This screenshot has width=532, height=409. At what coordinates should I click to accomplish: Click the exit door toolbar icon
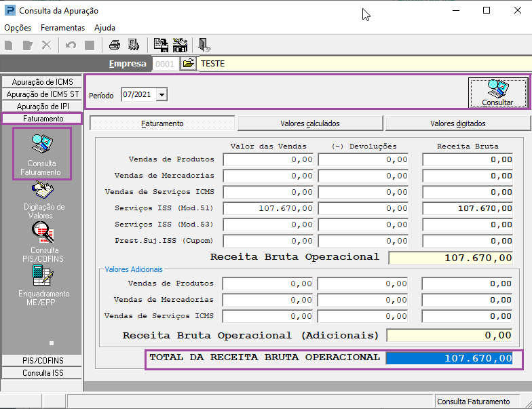tap(204, 45)
